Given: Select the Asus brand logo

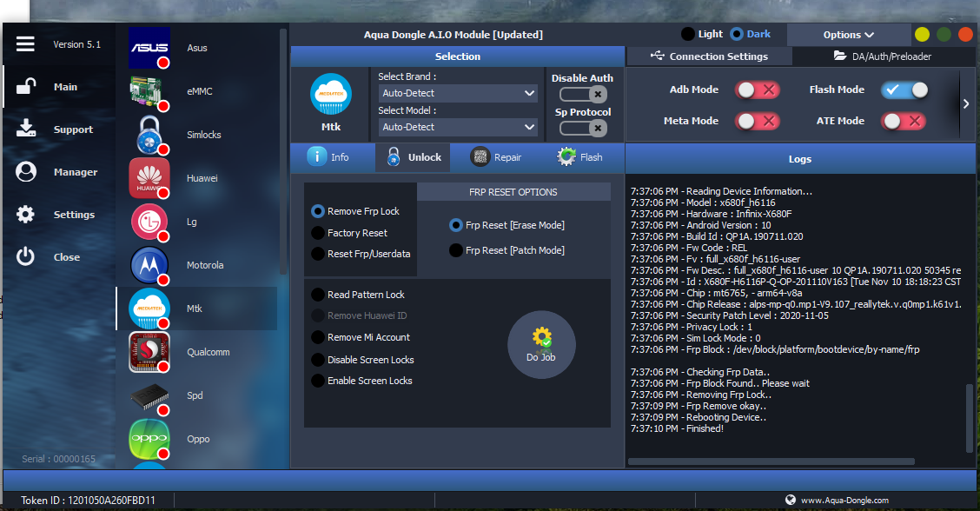Looking at the screenshot, I should (x=149, y=48).
